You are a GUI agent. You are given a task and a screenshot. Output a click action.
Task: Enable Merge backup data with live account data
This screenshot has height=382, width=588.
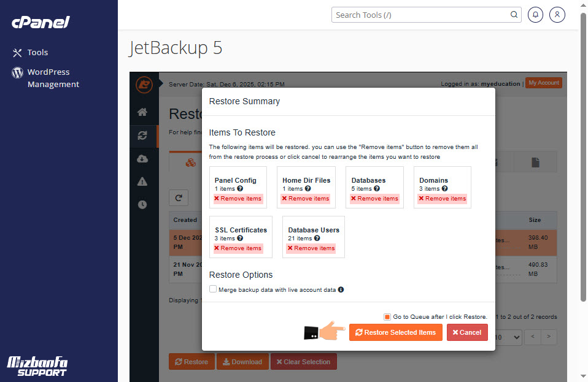213,289
